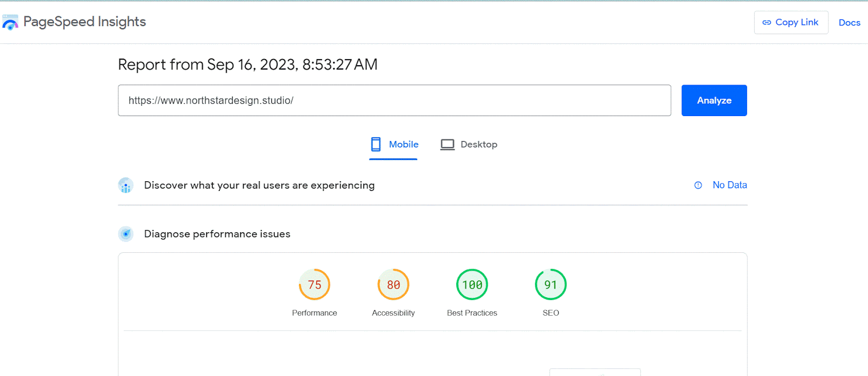Click the Accessibility score gauge 80
Screen dimensions: 868x376
point(393,285)
